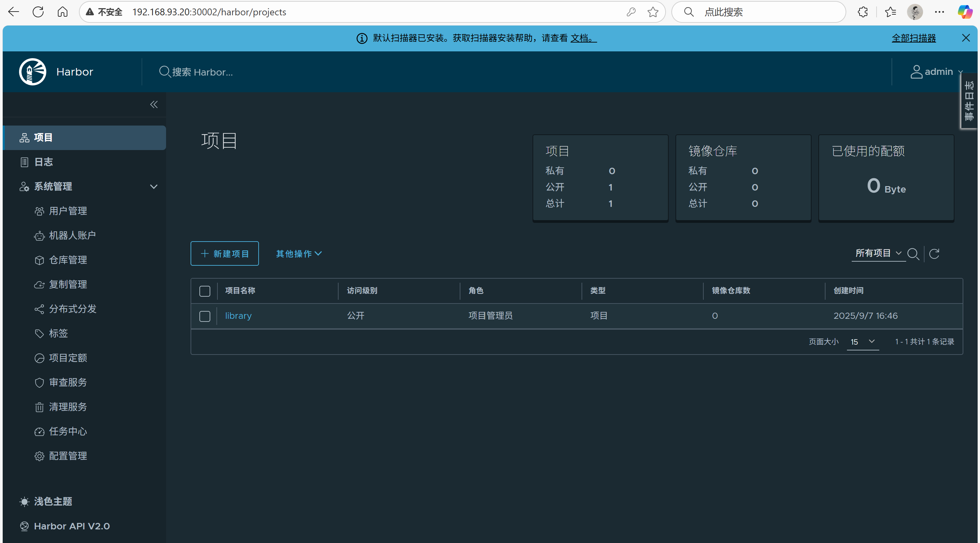Open 清理服务 in the sidebar

coord(61,407)
